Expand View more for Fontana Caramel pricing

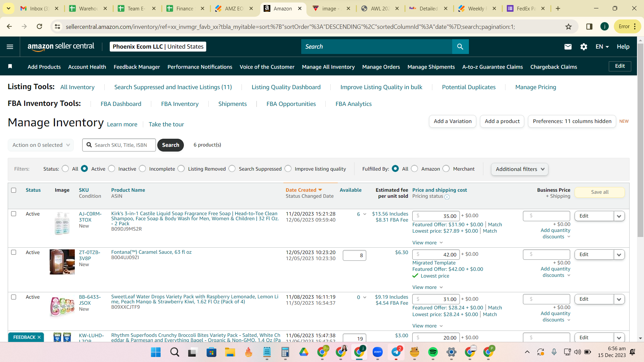(x=428, y=287)
